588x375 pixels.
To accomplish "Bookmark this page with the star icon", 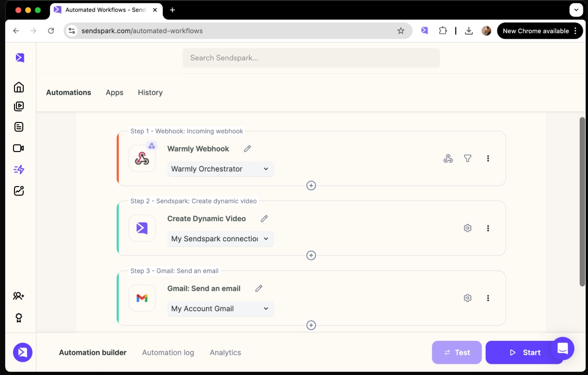I will (401, 31).
